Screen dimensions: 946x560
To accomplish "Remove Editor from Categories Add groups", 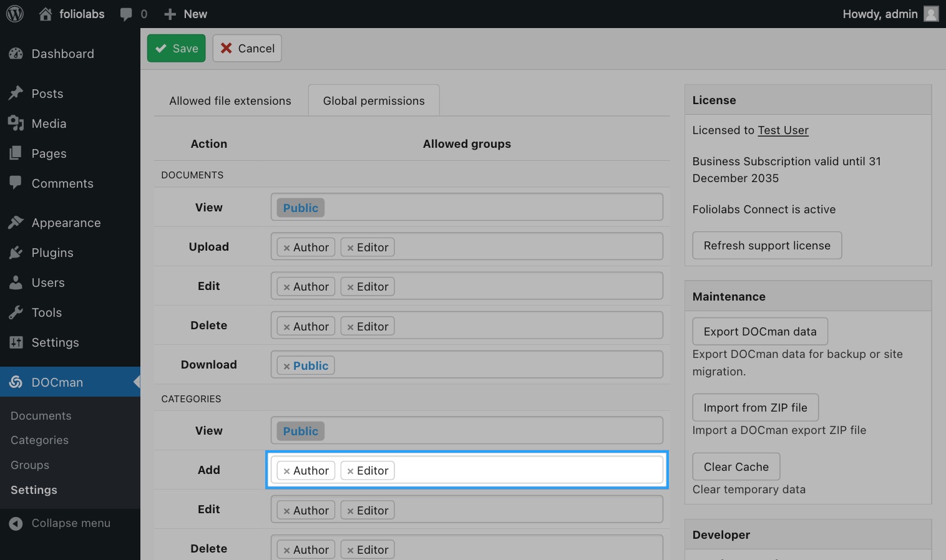I will [350, 471].
